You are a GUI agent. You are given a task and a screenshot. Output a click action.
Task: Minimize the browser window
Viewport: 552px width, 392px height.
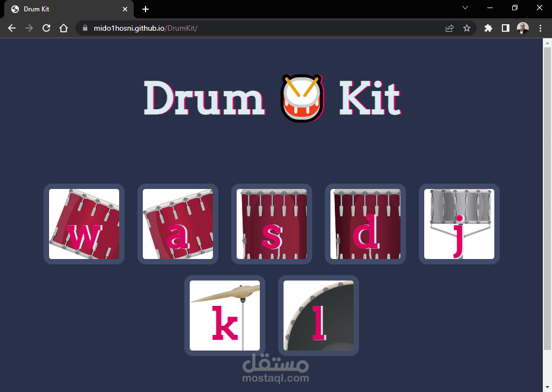[x=489, y=8]
